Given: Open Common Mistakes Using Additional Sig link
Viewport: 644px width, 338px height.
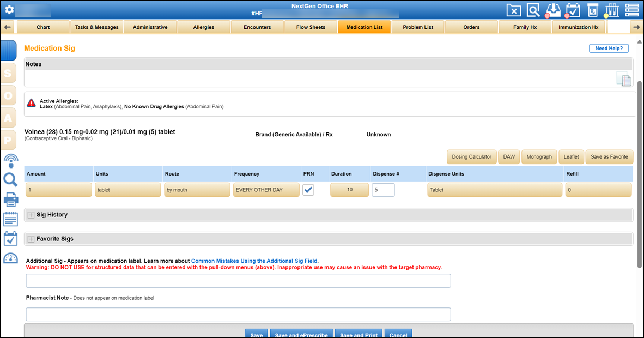Looking at the screenshot, I should (x=254, y=261).
